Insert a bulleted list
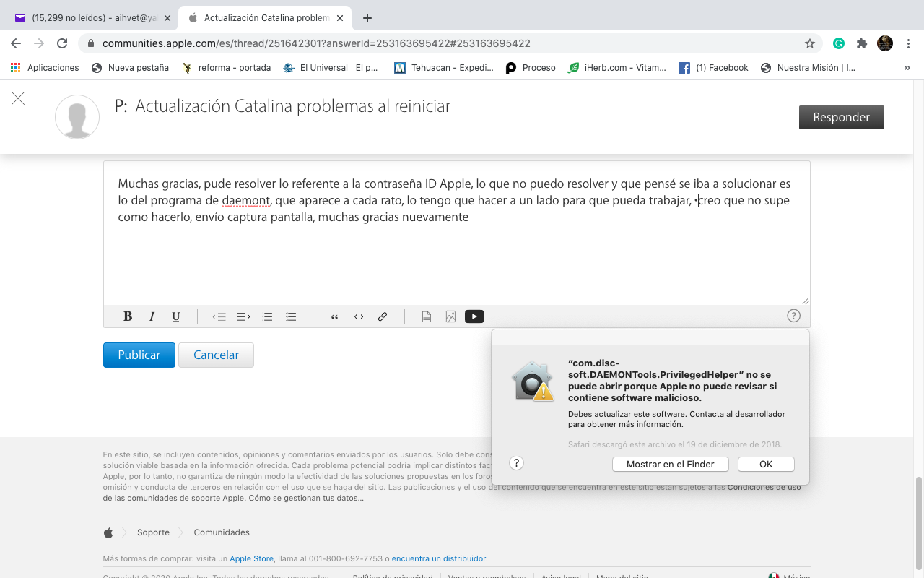This screenshot has height=578, width=924. point(291,316)
